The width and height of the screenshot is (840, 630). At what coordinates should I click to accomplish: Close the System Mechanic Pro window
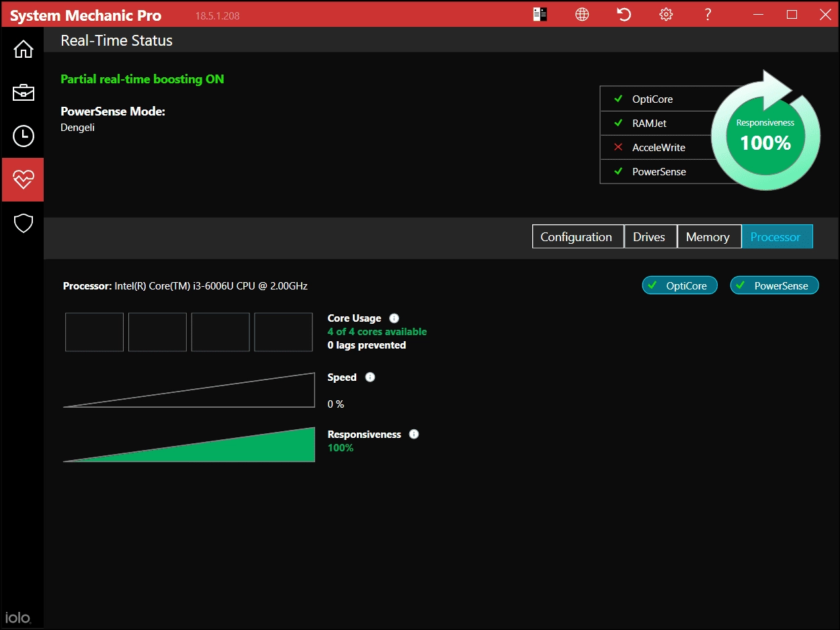[825, 14]
